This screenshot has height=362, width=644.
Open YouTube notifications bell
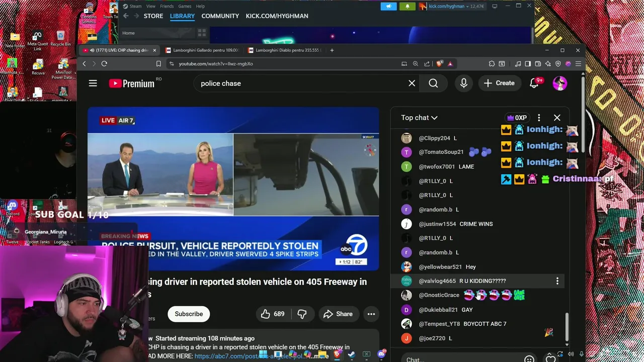[x=534, y=83]
